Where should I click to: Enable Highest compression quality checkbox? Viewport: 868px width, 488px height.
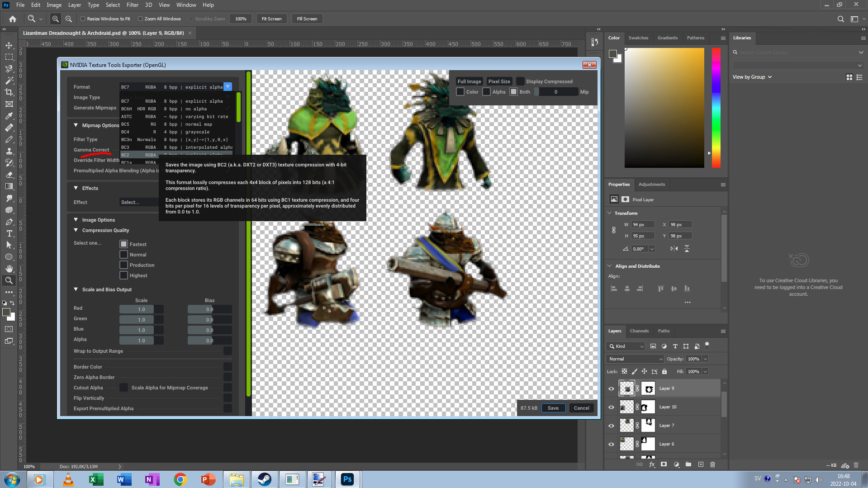click(x=123, y=275)
